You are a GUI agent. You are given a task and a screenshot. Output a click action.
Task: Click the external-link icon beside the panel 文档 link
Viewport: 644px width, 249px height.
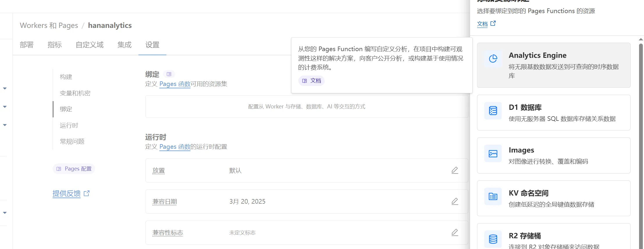coord(493,23)
